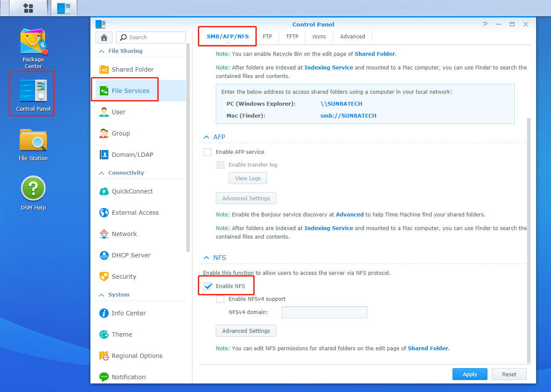
Task: Click the NFSv4 domain input field
Action: (325, 312)
